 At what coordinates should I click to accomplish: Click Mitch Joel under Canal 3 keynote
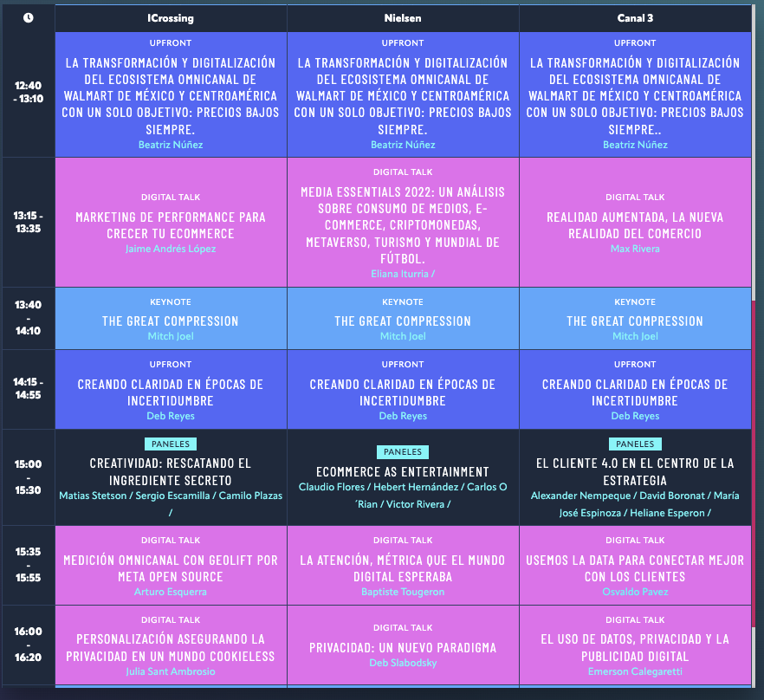coord(635,336)
